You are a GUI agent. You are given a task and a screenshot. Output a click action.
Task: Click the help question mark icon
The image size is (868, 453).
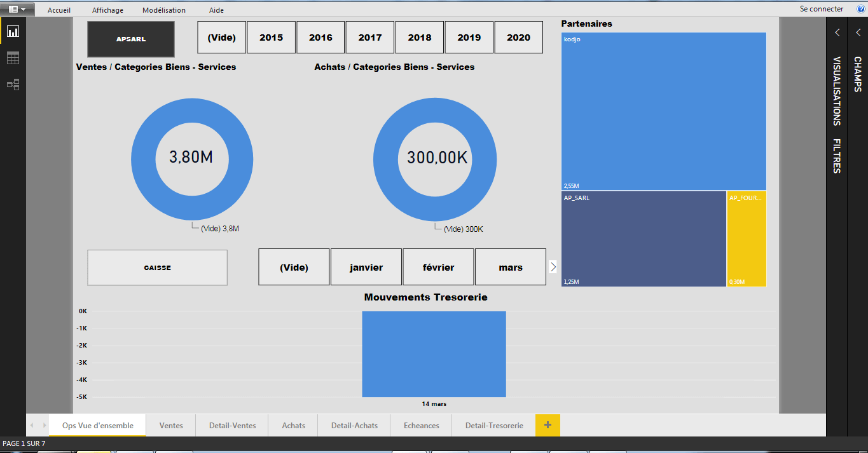click(x=861, y=9)
